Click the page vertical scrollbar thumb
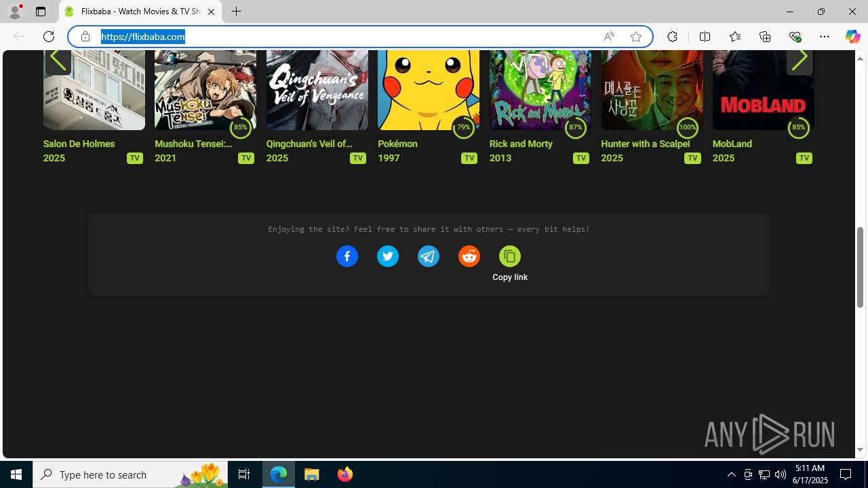Image resolution: width=868 pixels, height=488 pixels. [x=860, y=267]
